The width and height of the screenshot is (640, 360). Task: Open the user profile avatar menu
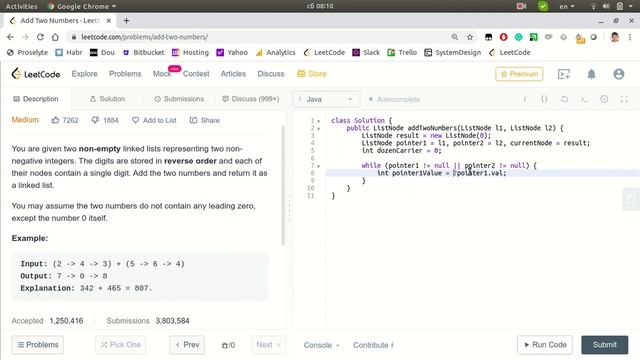619,74
